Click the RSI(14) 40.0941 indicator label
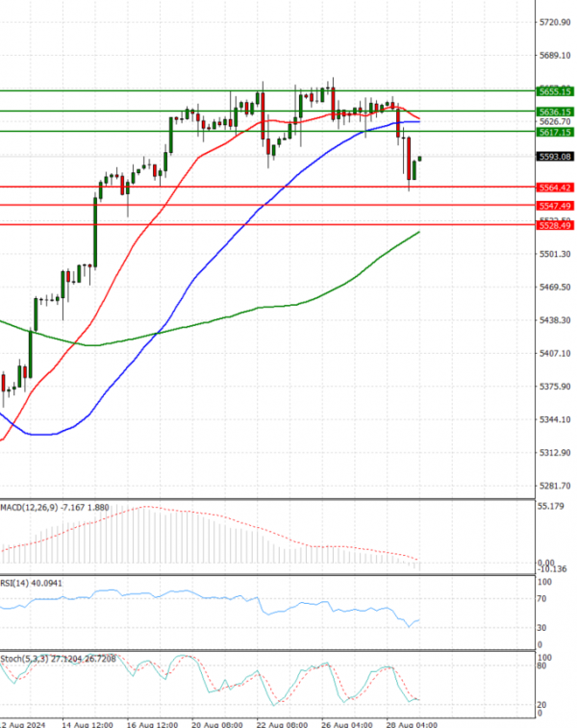The width and height of the screenshot is (577, 728). click(x=31, y=583)
